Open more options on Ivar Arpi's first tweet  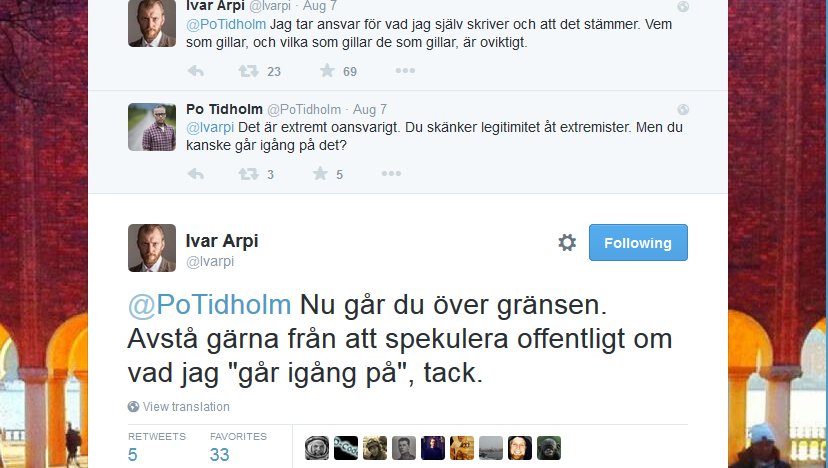(405, 70)
